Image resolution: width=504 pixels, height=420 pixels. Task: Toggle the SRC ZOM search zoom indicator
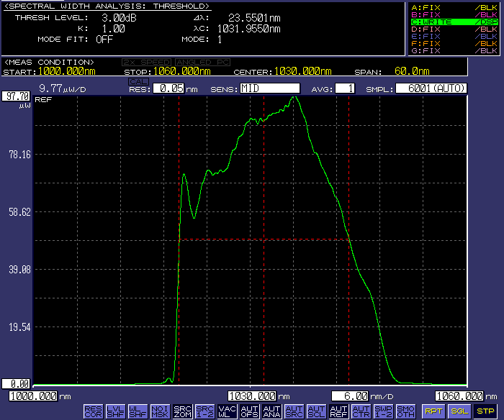[183, 411]
